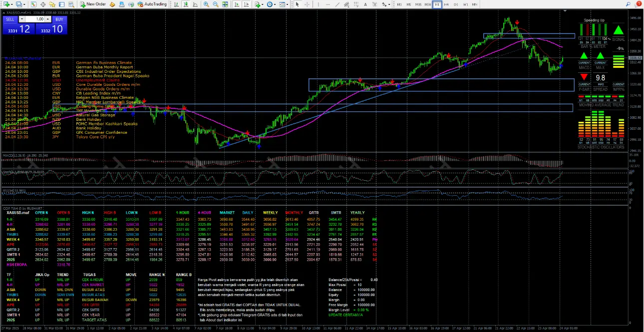Open MetaEditor with the yellow book icon

coord(112,4)
